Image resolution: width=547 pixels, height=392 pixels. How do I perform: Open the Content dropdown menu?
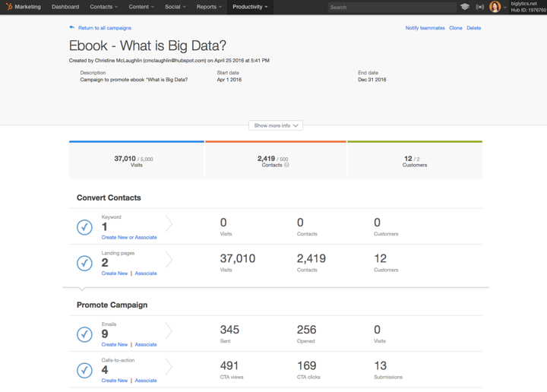141,7
